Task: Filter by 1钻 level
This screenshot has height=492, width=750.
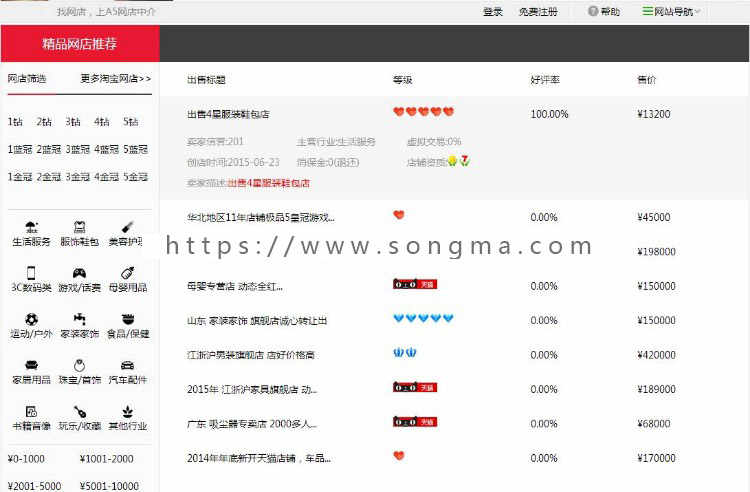Action: click(15, 122)
